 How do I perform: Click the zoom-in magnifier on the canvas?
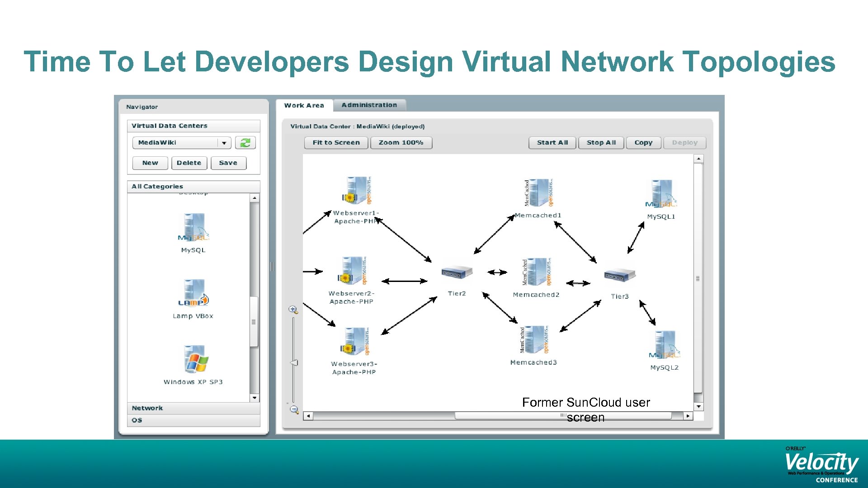click(x=293, y=309)
